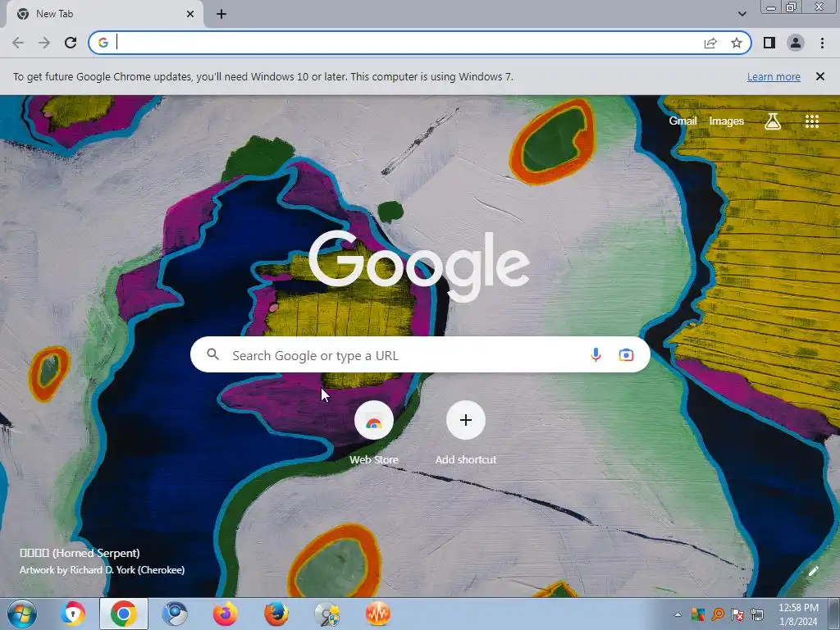The width and height of the screenshot is (840, 630).
Task: Open Google Images link
Action: pos(727,121)
